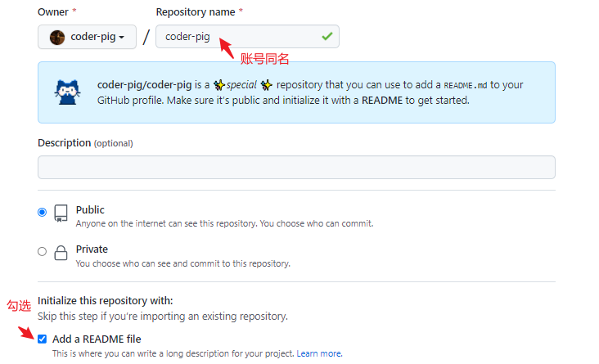The width and height of the screenshot is (599, 364).
Task: Focus the Repository name input field
Action: coord(247,37)
